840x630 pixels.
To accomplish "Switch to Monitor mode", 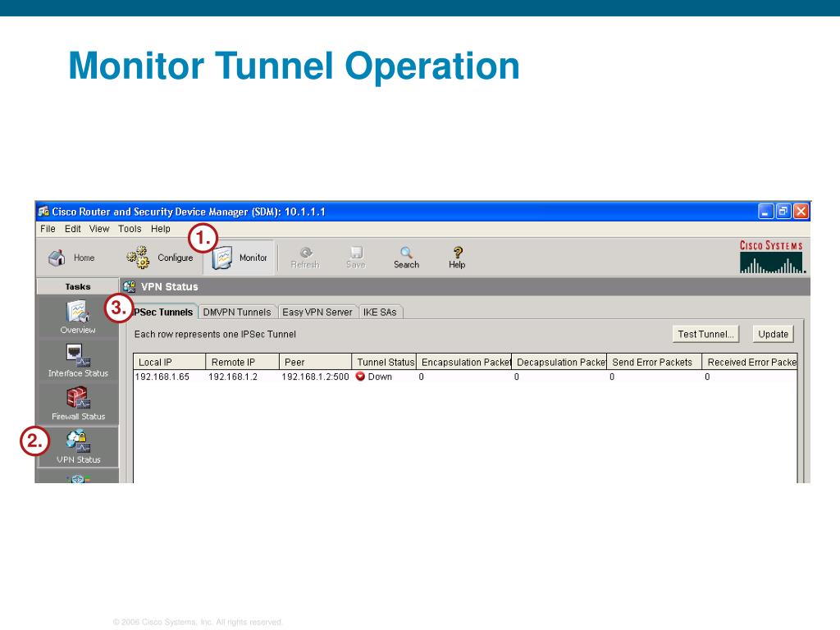I will 239,258.
